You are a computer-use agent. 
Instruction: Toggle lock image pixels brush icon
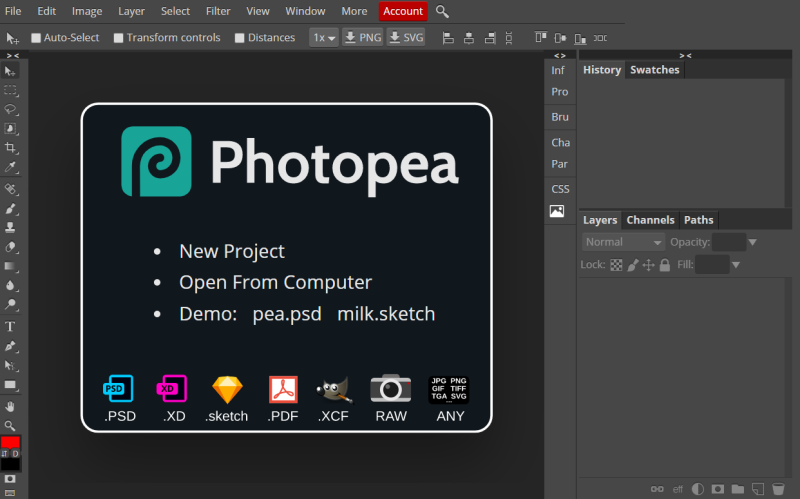[633, 265]
